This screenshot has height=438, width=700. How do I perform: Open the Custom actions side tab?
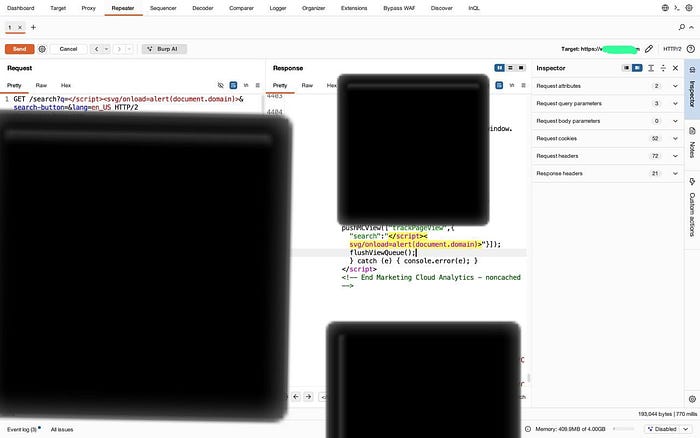coord(692,208)
